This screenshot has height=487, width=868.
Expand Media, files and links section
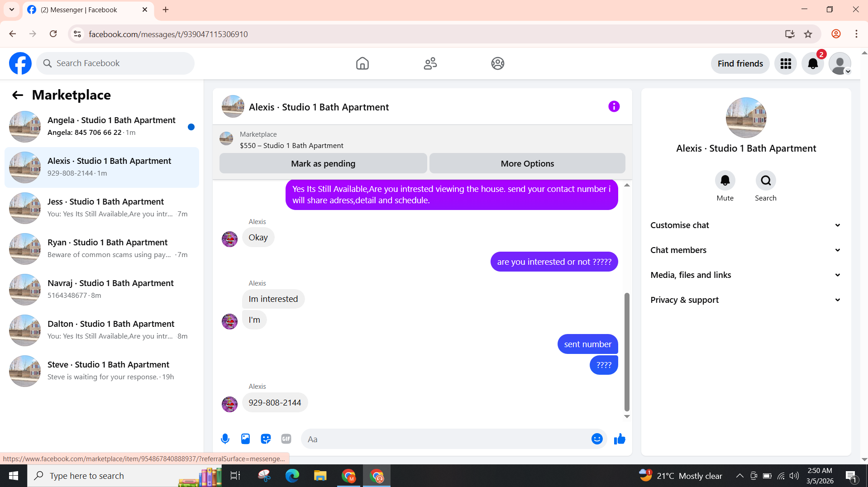[746, 275]
